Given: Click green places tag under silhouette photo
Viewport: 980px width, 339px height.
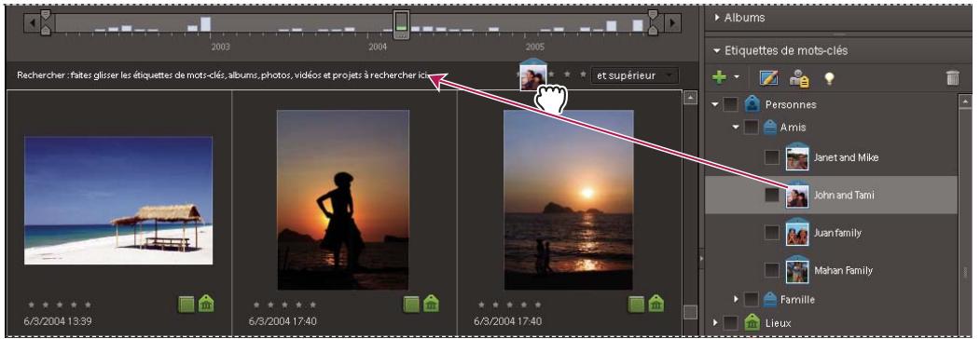Looking at the screenshot, I should click(431, 304).
